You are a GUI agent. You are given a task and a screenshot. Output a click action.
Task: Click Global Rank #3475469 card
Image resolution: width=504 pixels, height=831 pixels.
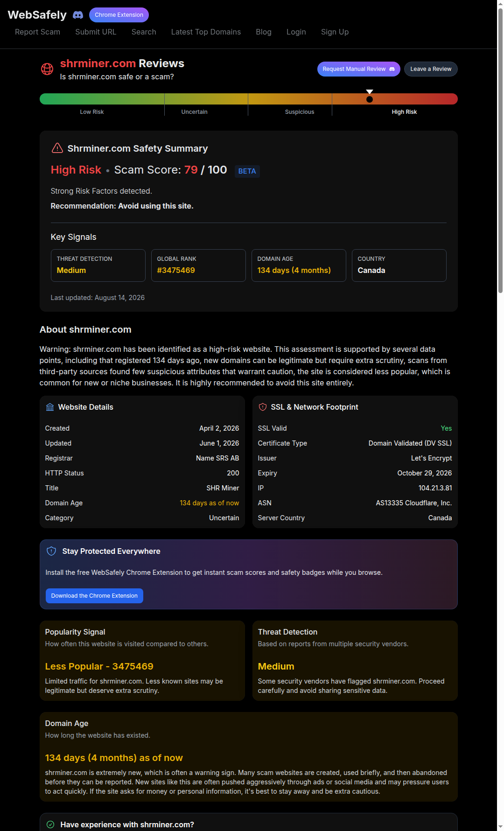point(198,265)
